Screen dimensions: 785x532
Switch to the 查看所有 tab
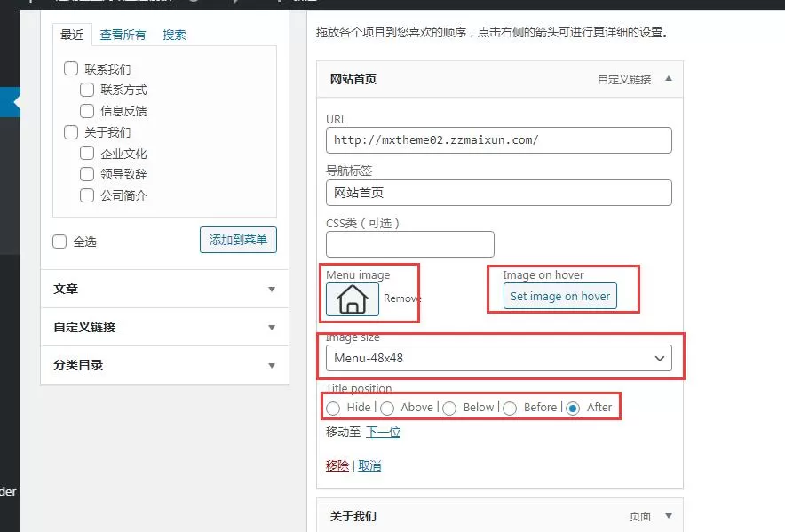[x=123, y=36]
